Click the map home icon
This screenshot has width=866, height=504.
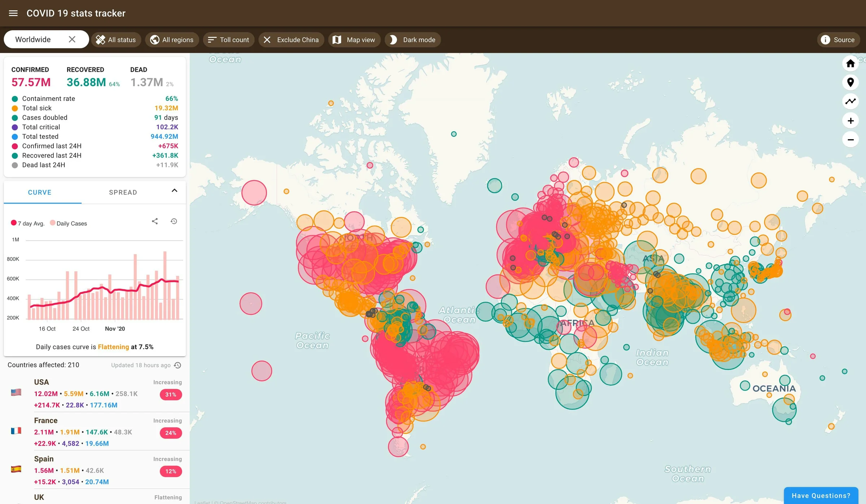pos(850,63)
